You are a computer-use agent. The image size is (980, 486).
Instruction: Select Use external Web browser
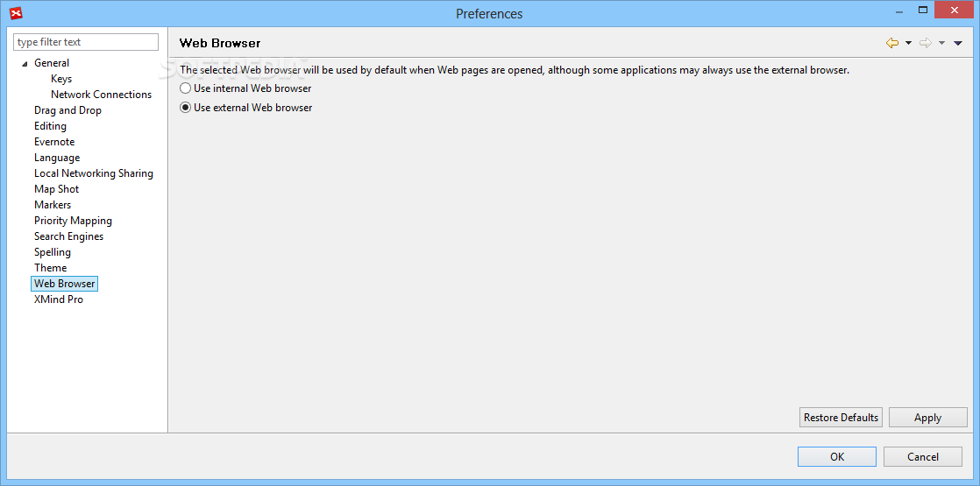click(246, 108)
